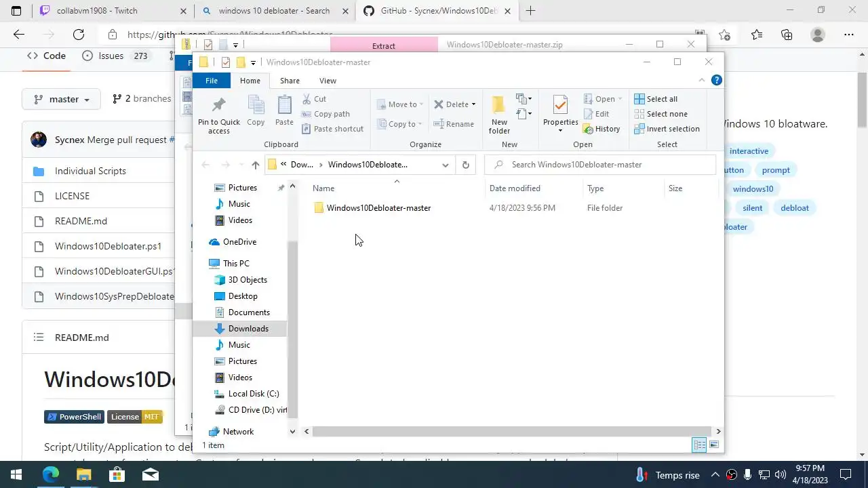
Task: Switch to the Share ribbon tab
Action: [x=290, y=81]
